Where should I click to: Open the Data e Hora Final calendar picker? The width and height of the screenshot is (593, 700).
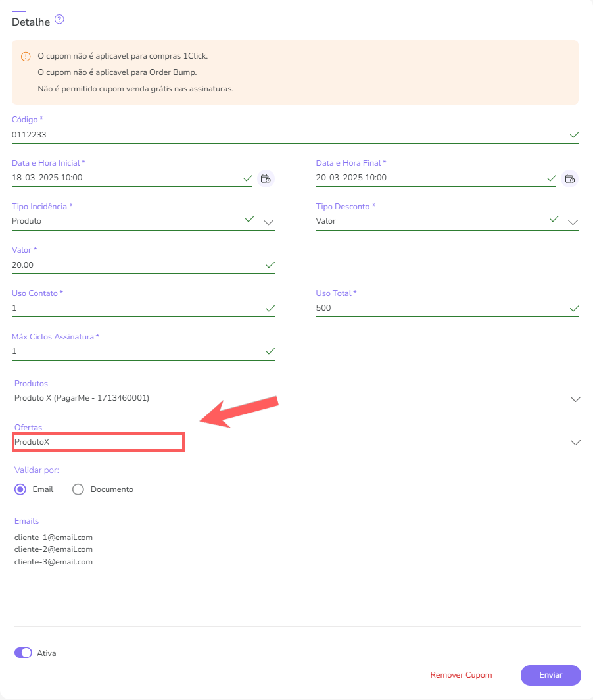tap(570, 178)
